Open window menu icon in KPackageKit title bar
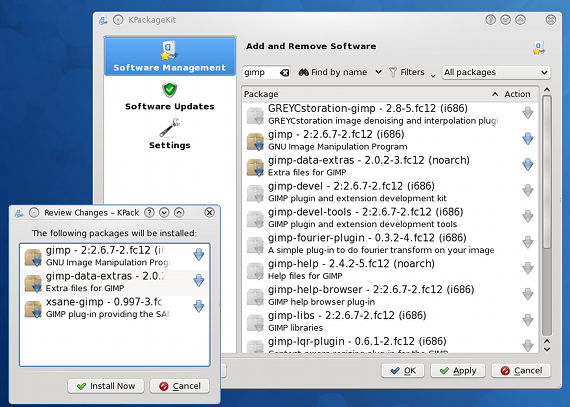This screenshot has width=570, height=407. (x=103, y=20)
